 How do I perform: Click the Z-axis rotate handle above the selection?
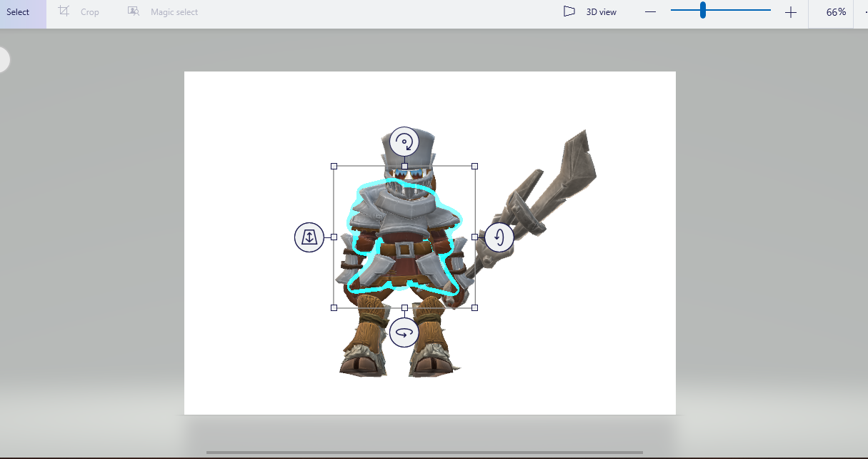404,142
